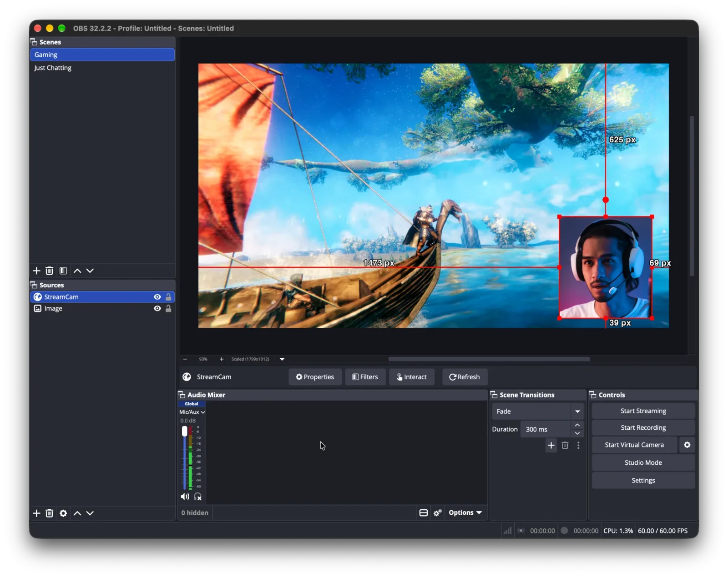Viewport: 728px width, 577px height.
Task: Add a new source with plus icon
Action: coord(37,513)
